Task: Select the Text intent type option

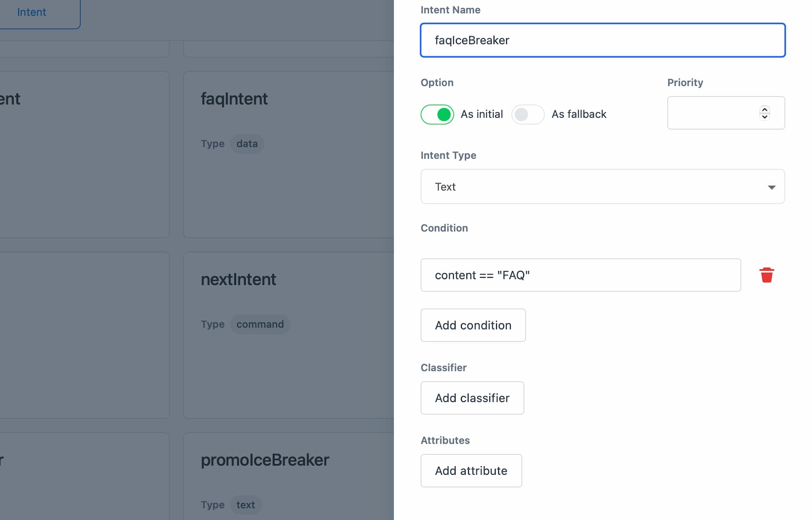Action: pos(603,186)
